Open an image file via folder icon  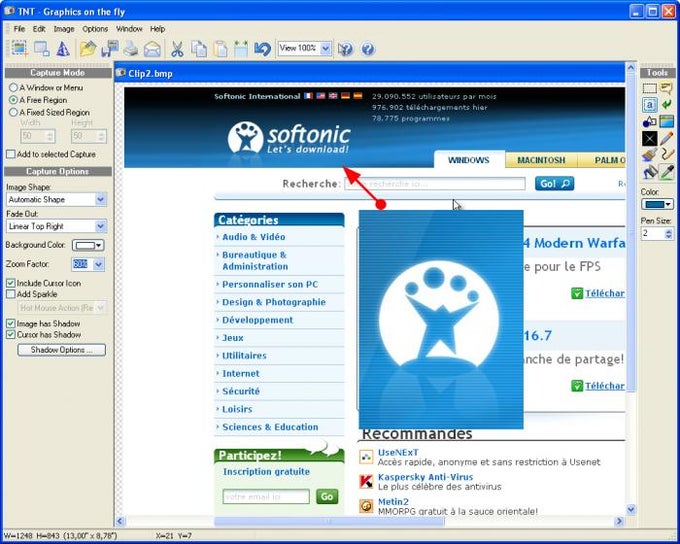[x=88, y=49]
